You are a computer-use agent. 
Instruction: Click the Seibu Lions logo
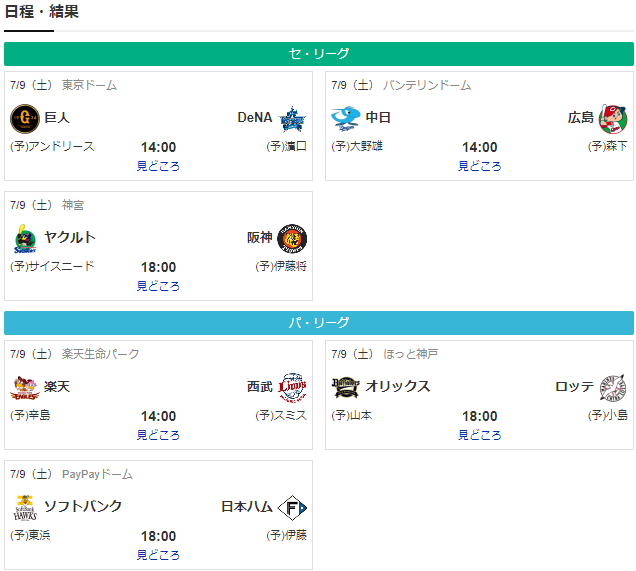point(292,387)
